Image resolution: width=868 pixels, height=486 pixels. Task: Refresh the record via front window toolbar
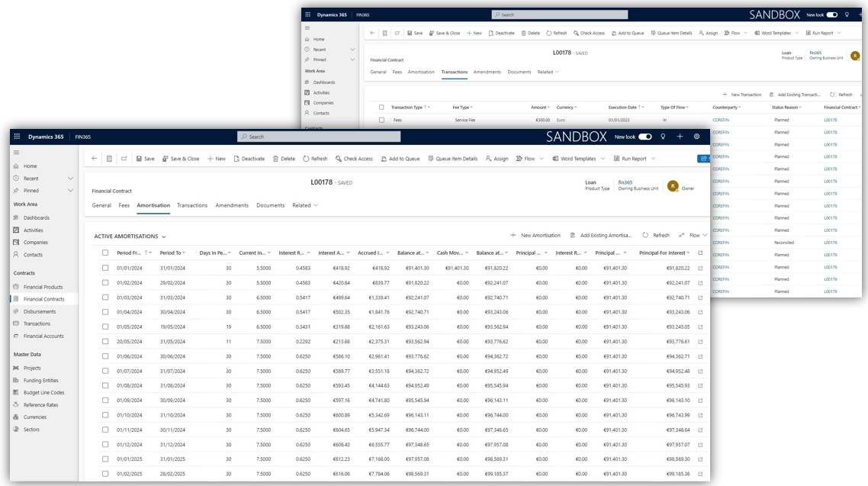pyautogui.click(x=315, y=159)
